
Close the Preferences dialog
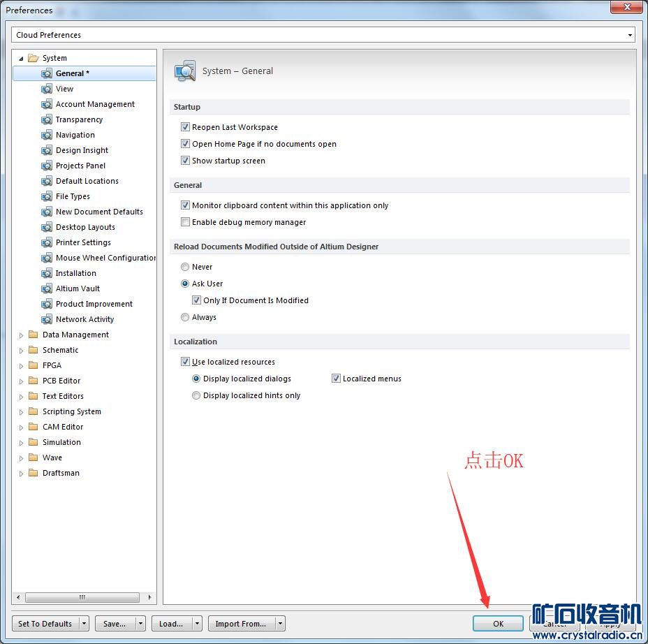point(626,6)
